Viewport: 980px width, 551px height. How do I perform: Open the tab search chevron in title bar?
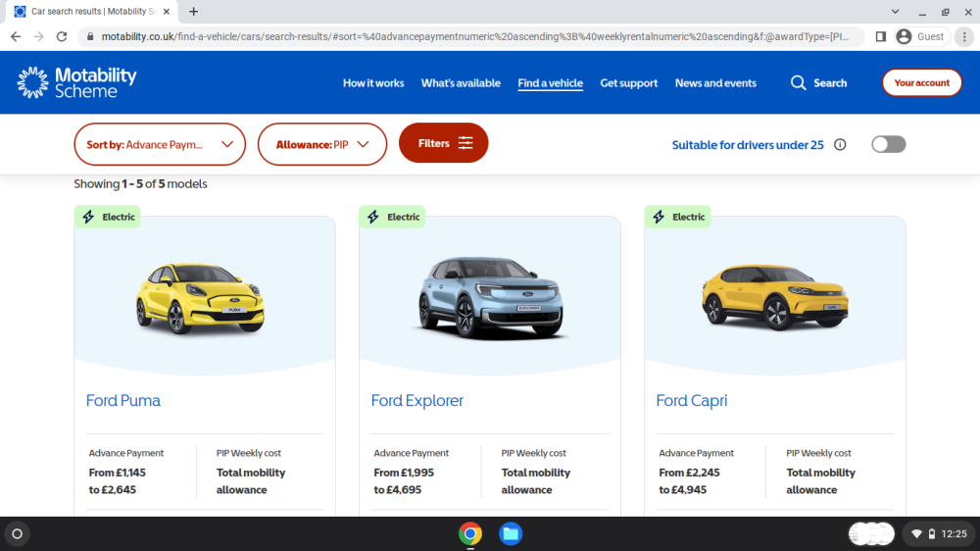click(x=895, y=11)
